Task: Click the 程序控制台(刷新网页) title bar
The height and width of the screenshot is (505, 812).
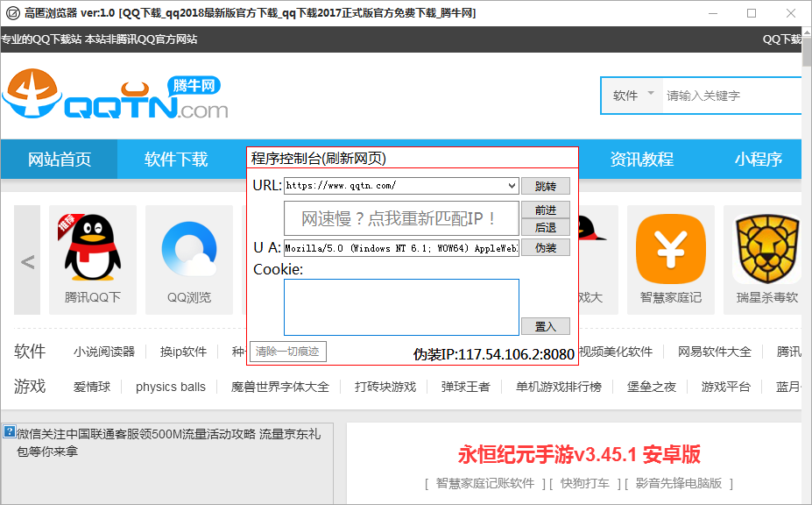Action: click(413, 158)
